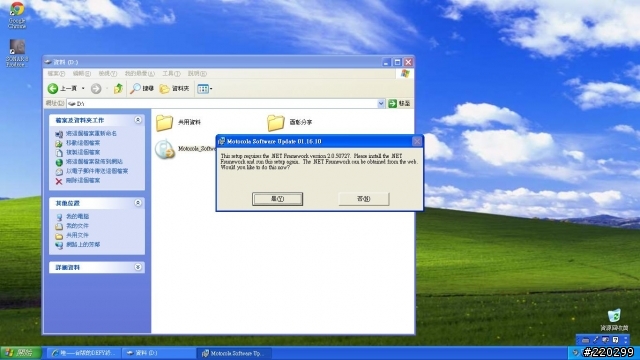The image size is (640, 360).
Task: Switch to the Internet Explorer taskbar item
Action: pos(83,353)
